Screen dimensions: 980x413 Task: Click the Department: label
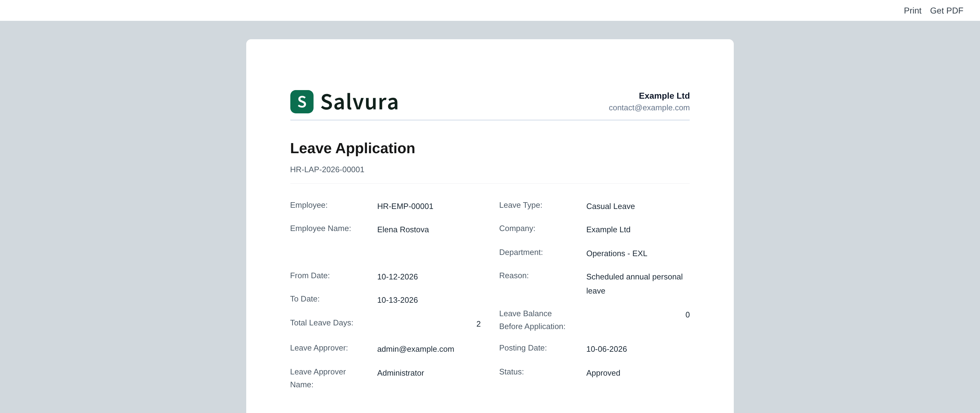[521, 252]
